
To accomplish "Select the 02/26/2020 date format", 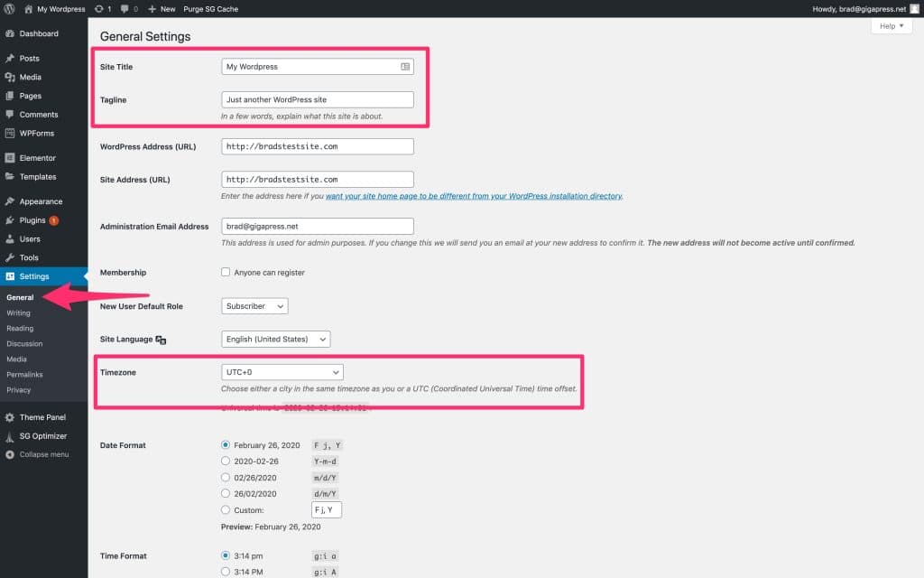I will [226, 477].
